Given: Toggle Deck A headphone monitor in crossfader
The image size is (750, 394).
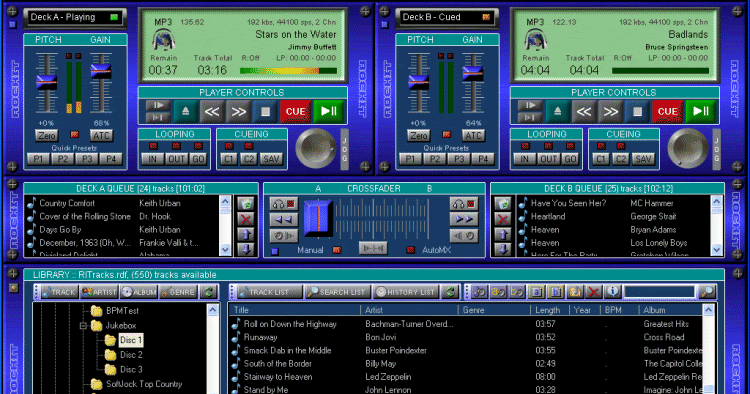Looking at the screenshot, I should (284, 204).
